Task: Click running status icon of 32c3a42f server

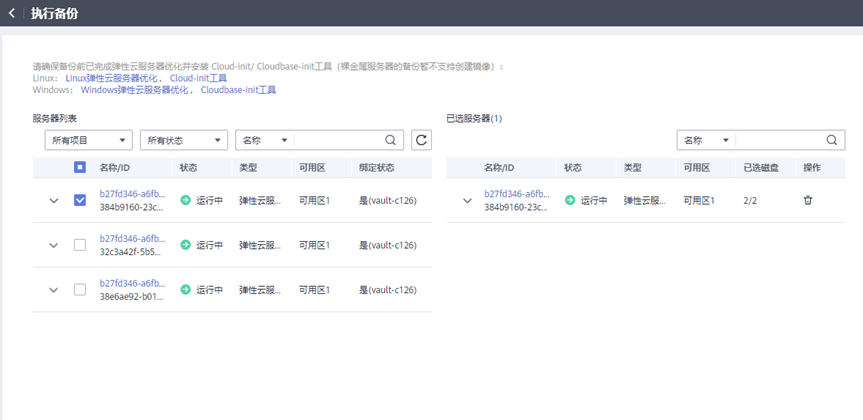Action: [x=185, y=245]
